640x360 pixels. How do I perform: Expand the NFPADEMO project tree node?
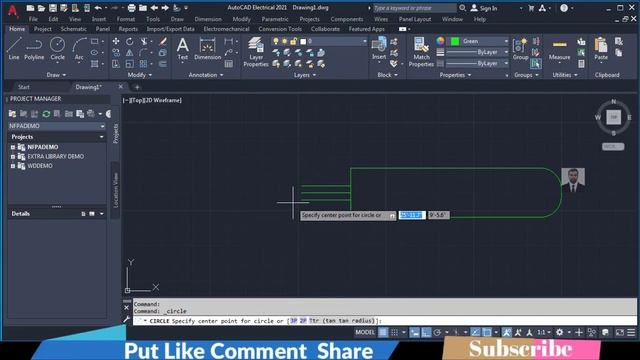(x=13, y=147)
